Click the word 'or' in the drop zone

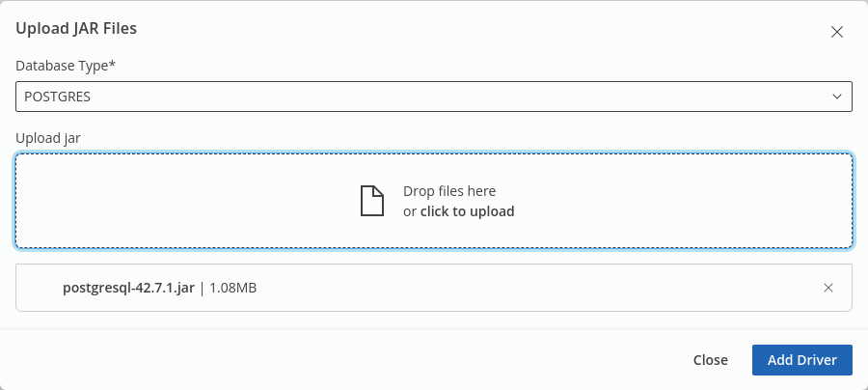pos(410,211)
